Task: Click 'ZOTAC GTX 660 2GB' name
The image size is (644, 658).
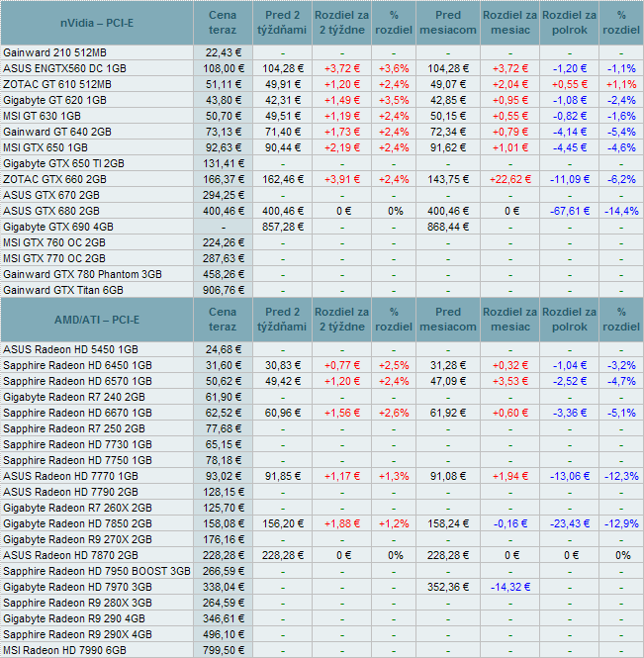Action: click(x=54, y=180)
